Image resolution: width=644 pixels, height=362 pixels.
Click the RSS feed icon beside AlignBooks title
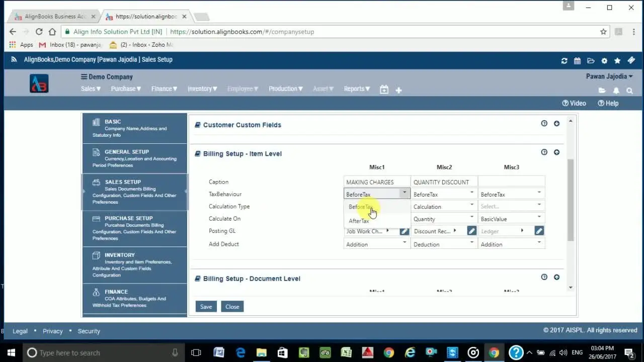tap(14, 59)
